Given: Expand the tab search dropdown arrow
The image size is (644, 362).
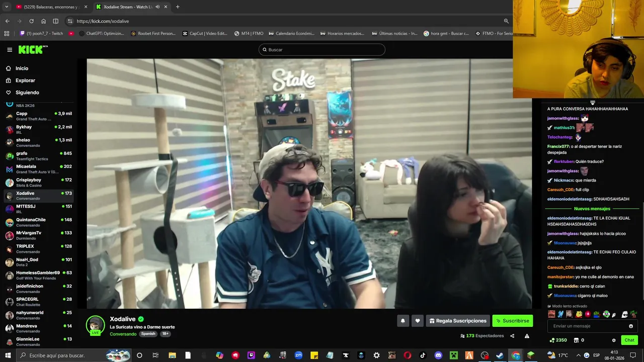Looking at the screenshot, I should (x=7, y=7).
